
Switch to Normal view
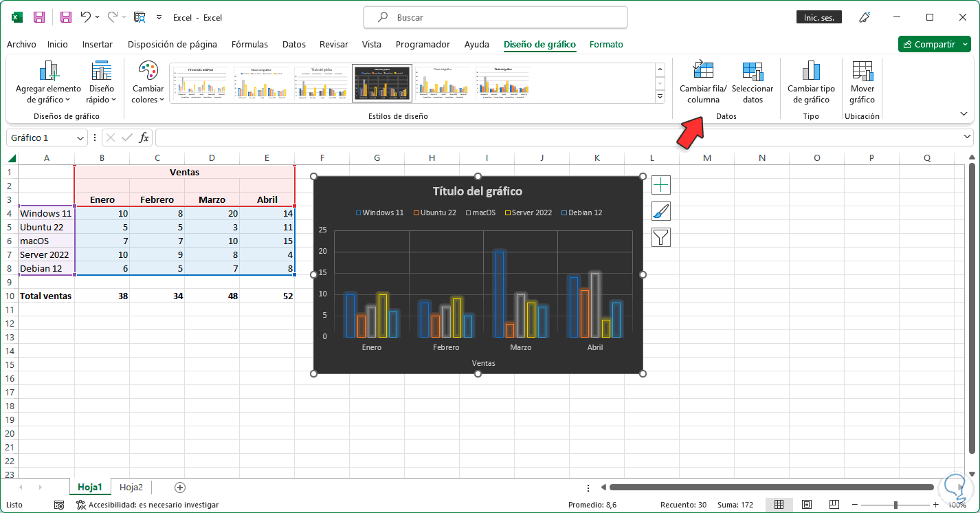click(779, 505)
